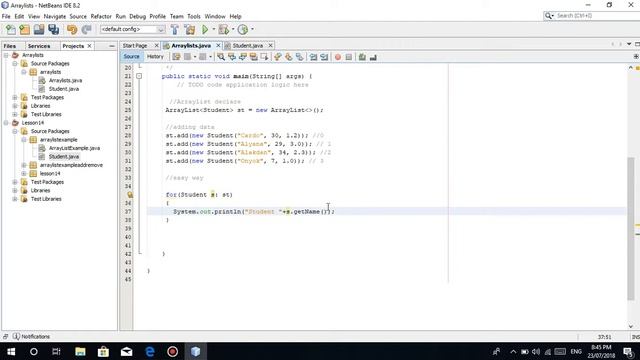This screenshot has width=640, height=360.
Task: Open the File menu
Action: tap(6, 16)
